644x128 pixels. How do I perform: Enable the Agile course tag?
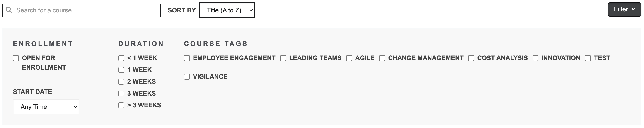349,58
